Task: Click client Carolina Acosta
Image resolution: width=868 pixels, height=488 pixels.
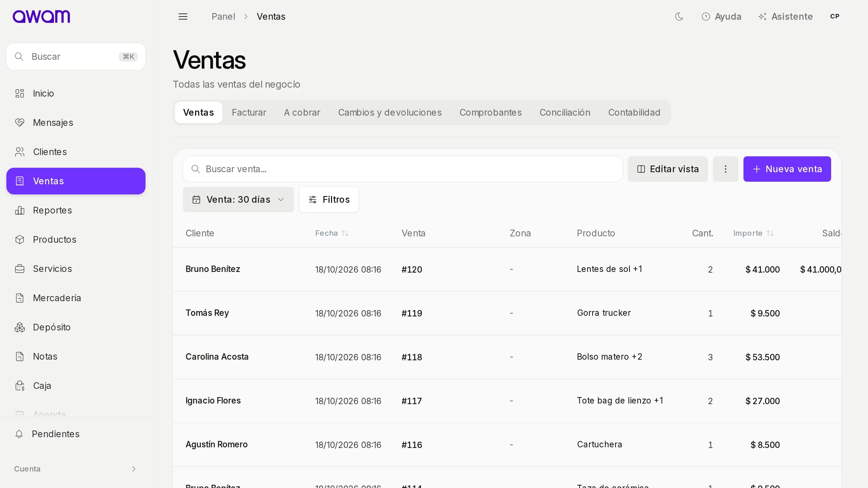Action: click(x=217, y=357)
